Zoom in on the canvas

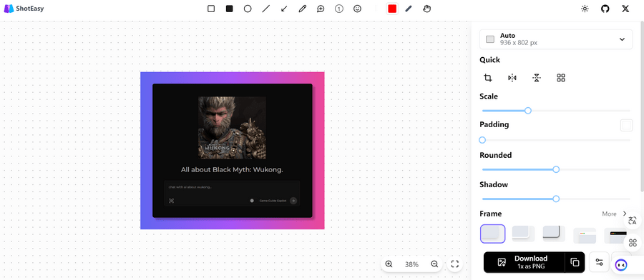click(389, 264)
